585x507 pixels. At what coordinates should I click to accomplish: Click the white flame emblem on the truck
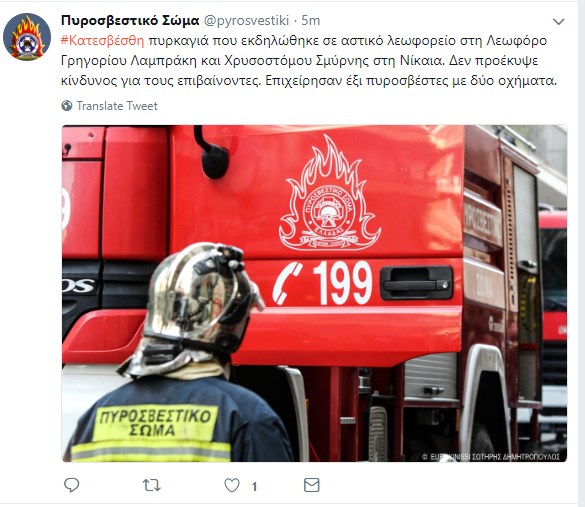[x=329, y=193]
